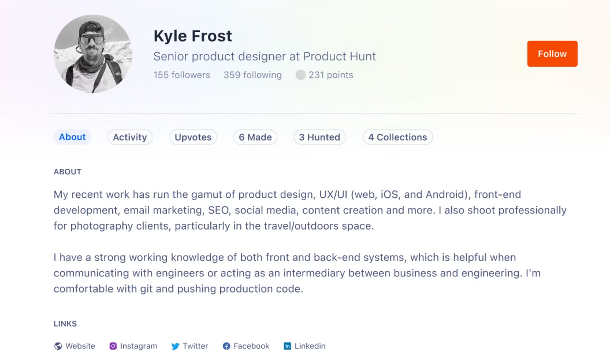This screenshot has height=364, width=610.
Task: Open the 155 followers list
Action: [x=181, y=75]
